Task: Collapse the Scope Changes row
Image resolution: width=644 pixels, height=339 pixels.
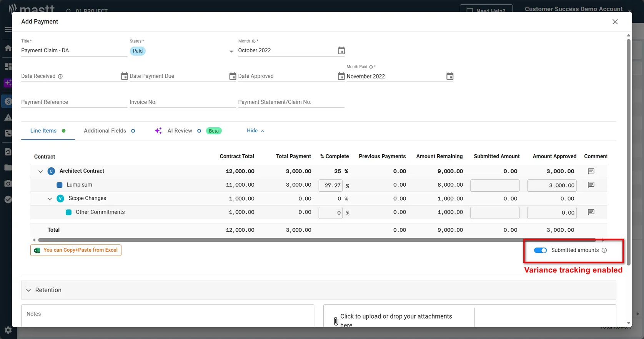Action: (50, 199)
